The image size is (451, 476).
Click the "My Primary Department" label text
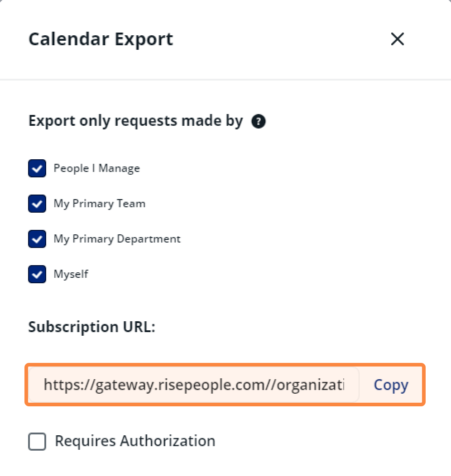click(x=117, y=239)
